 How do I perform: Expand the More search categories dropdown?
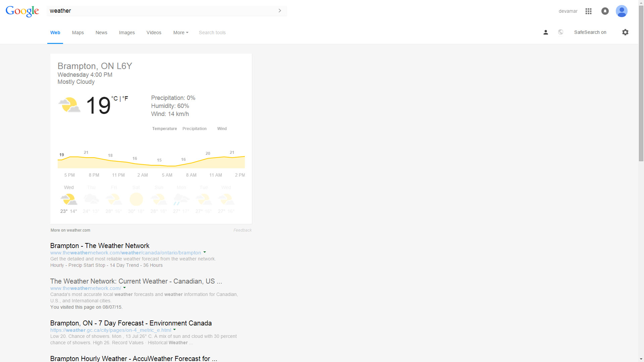tap(180, 33)
